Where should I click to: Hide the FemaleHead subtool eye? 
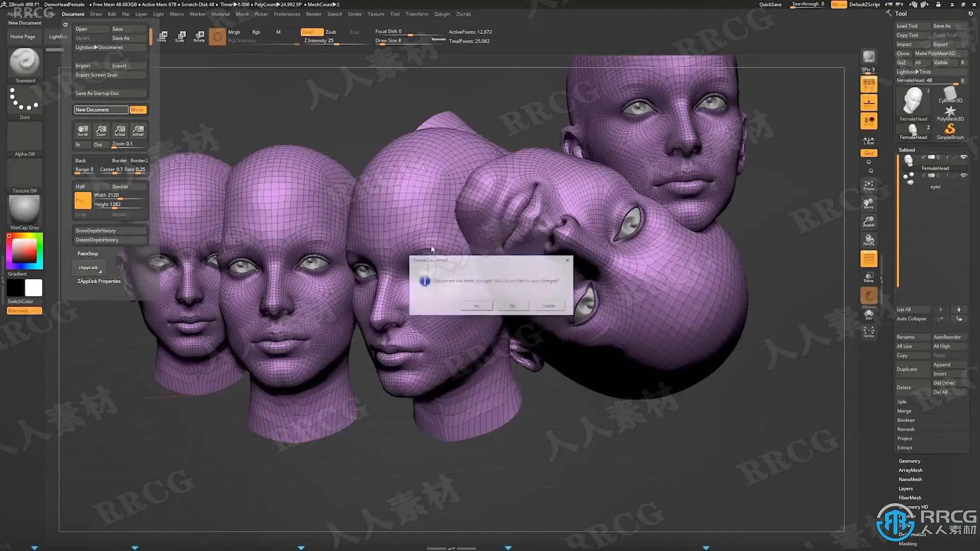click(964, 157)
